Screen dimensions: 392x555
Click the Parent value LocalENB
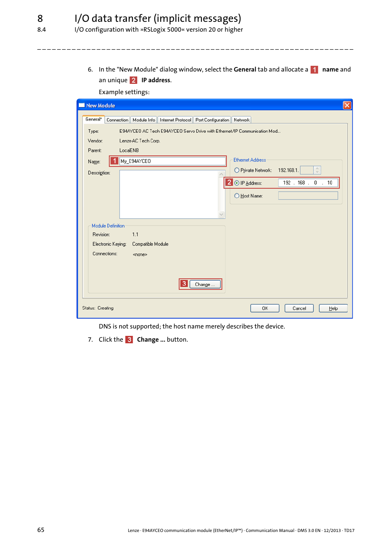coord(129,150)
